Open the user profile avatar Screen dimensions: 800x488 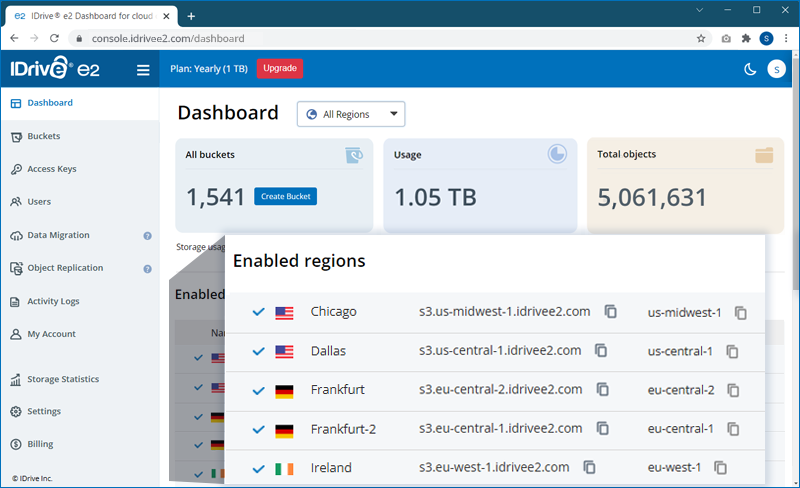[776, 69]
